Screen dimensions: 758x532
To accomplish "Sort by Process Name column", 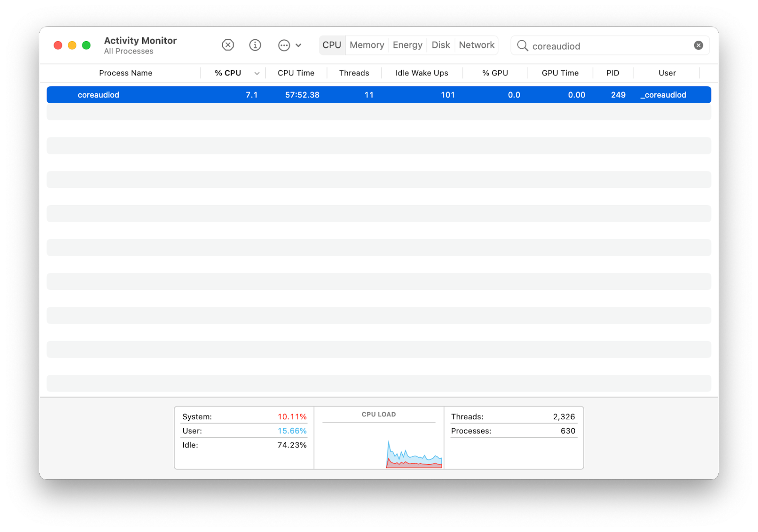I will [126, 73].
